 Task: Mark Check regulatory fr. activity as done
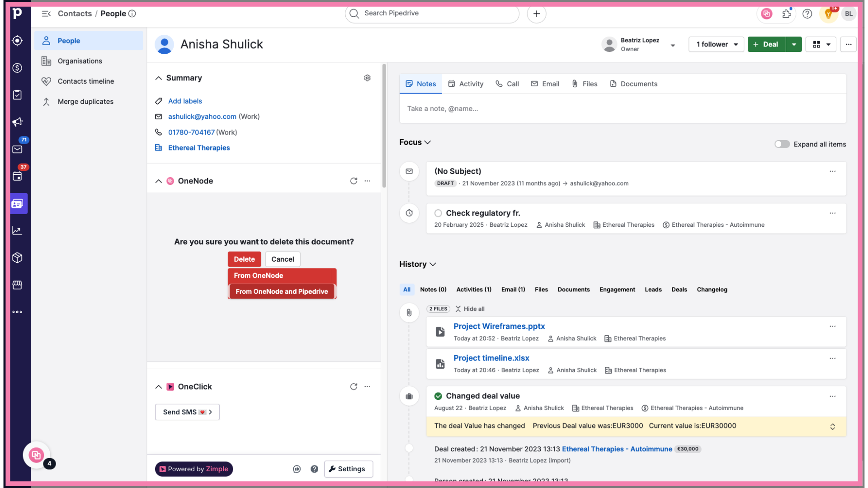[x=438, y=213]
